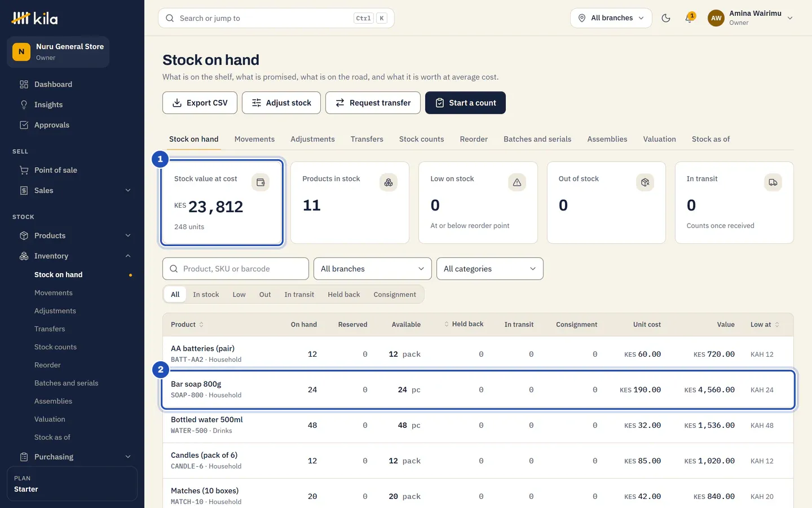Click the Kila logo

coord(35,18)
